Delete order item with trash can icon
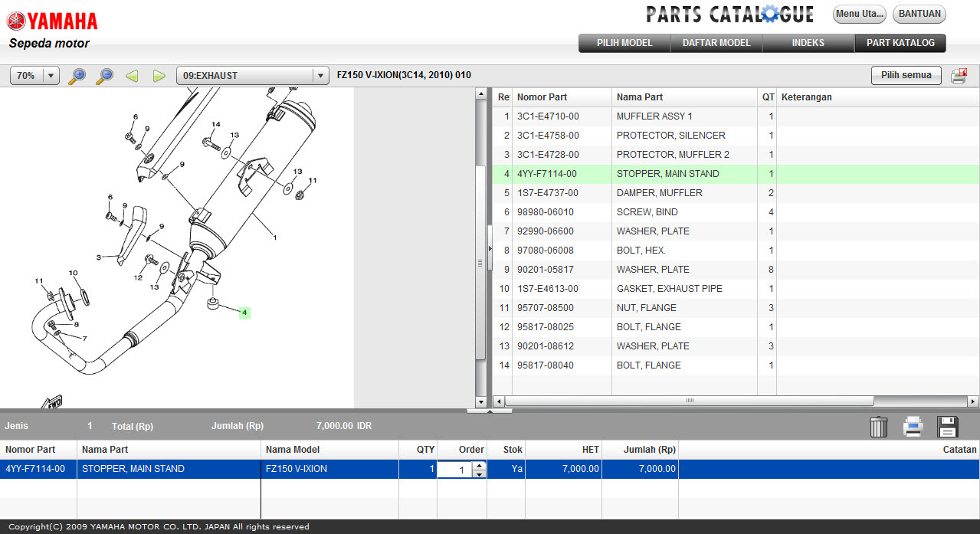This screenshot has height=534, width=980. 879,427
